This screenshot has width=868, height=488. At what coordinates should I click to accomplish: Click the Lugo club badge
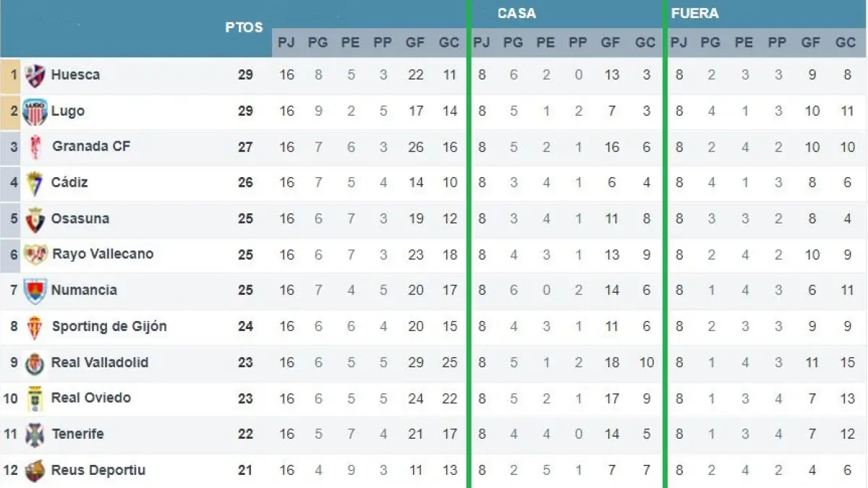coord(35,112)
